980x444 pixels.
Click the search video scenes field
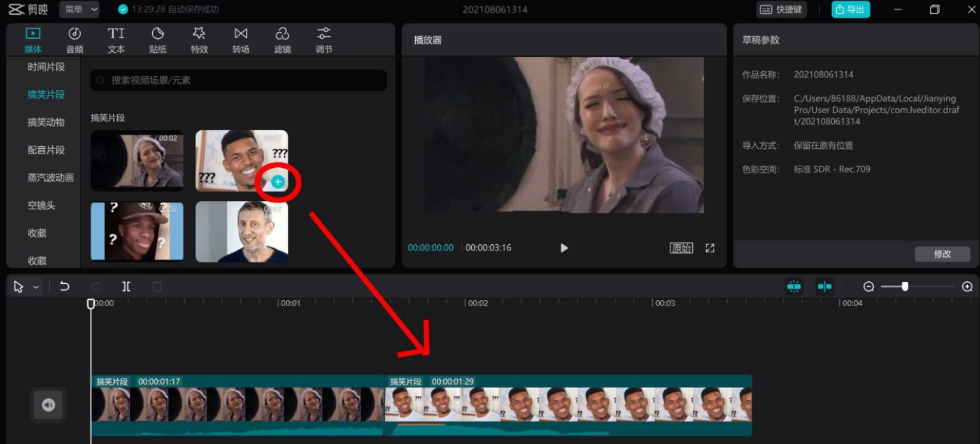[x=238, y=80]
